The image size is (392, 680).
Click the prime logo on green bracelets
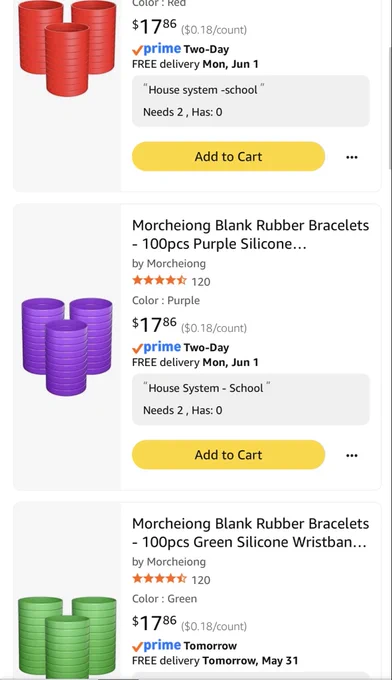pyautogui.click(x=157, y=646)
